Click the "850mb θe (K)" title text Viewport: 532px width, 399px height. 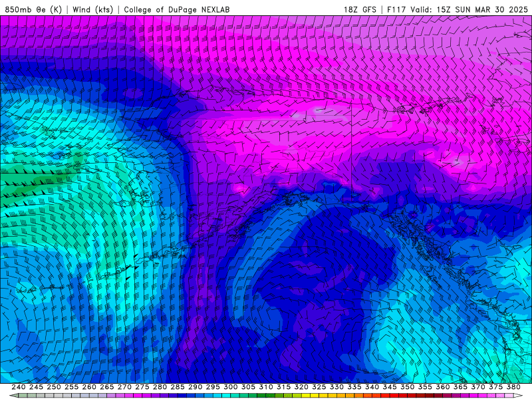pyautogui.click(x=33, y=9)
